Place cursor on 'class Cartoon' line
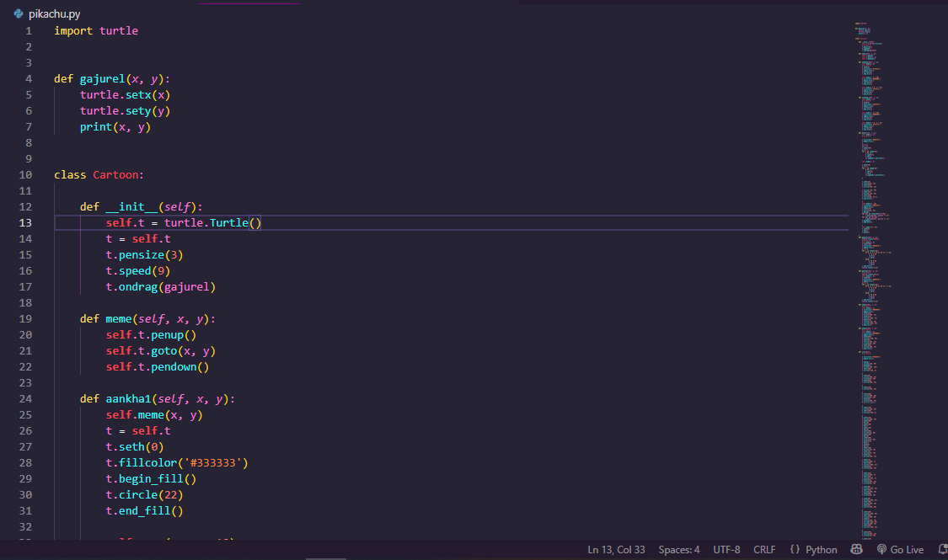 coord(99,174)
